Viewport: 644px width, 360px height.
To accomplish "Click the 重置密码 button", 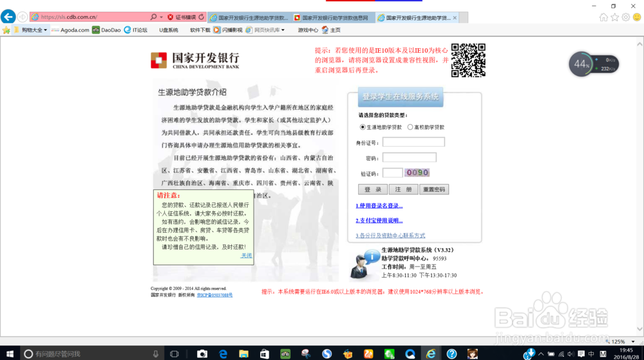I will [434, 189].
